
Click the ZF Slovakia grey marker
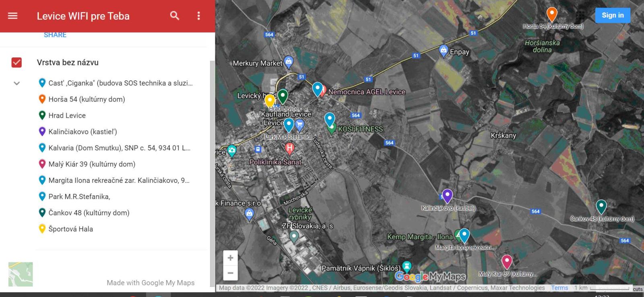(294, 237)
